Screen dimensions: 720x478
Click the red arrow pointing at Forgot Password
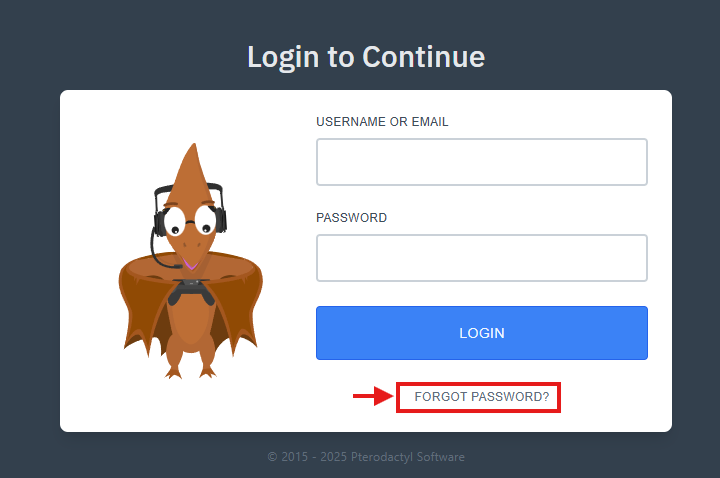pyautogui.click(x=373, y=396)
